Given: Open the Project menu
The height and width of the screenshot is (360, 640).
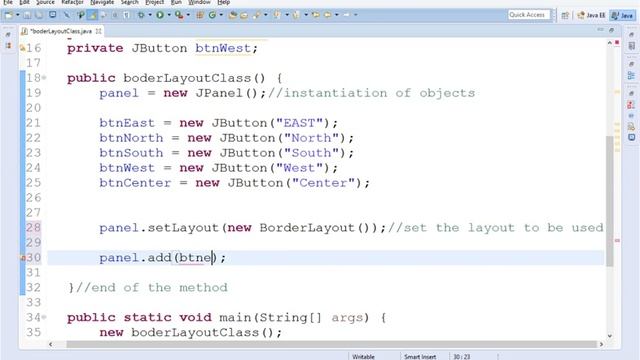Looking at the screenshot, I should point(155,2).
